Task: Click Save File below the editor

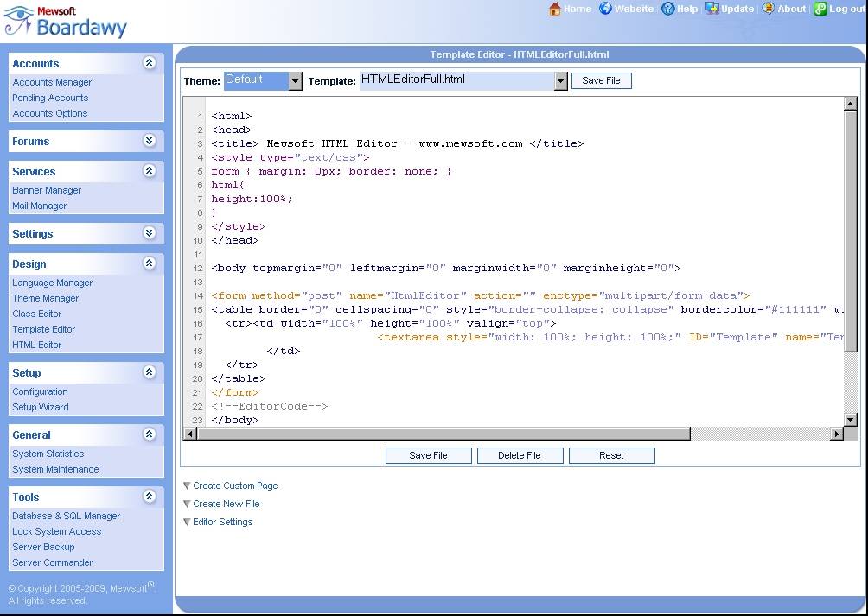Action: [x=429, y=455]
